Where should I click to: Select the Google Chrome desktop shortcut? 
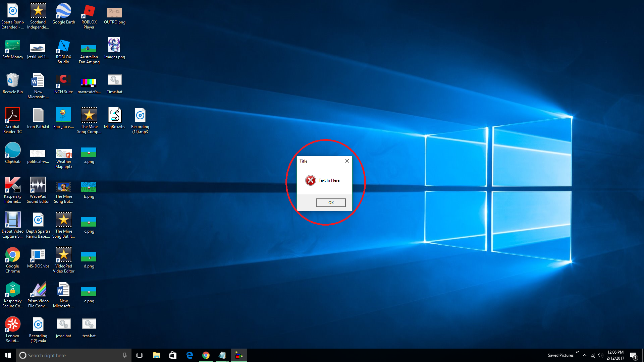point(13,260)
